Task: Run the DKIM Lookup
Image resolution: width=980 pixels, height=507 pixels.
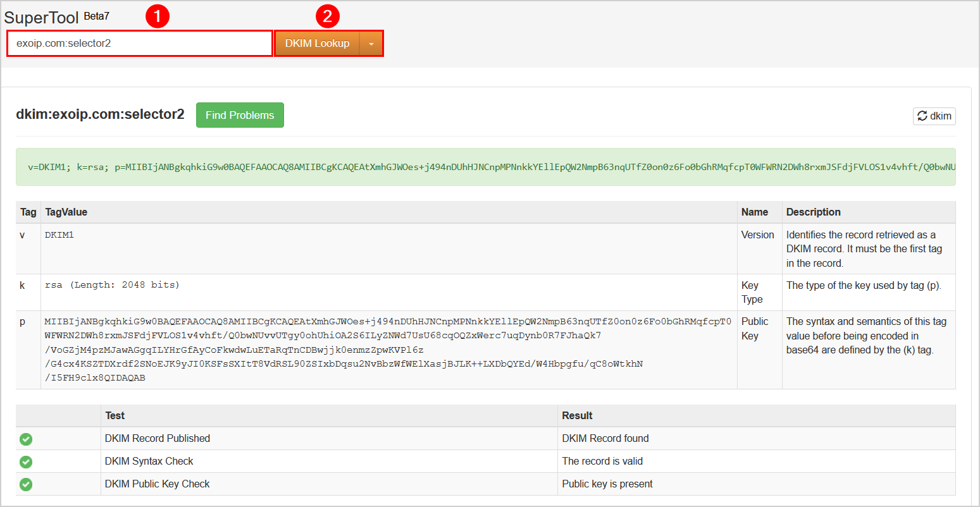Action: pyautogui.click(x=318, y=43)
